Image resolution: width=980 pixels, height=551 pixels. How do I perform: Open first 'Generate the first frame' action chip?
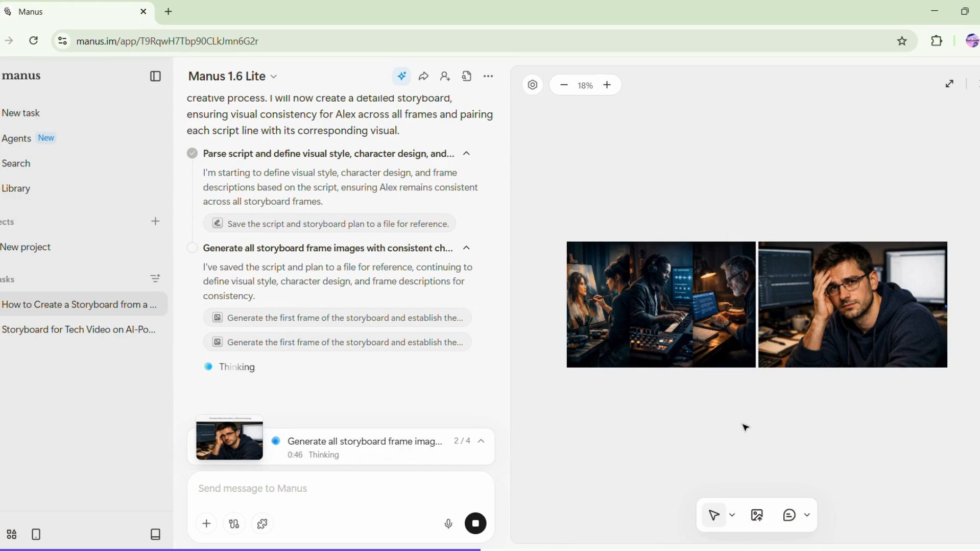point(337,318)
